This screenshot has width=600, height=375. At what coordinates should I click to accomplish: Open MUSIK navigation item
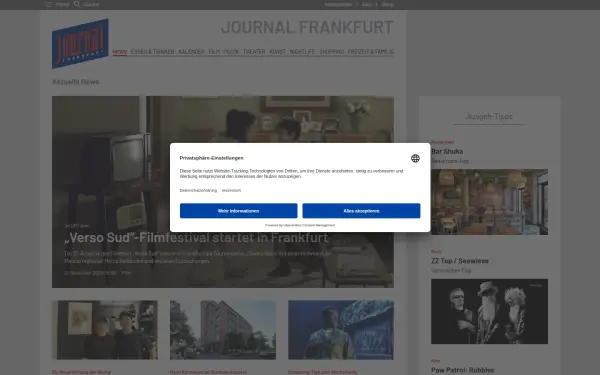232,52
